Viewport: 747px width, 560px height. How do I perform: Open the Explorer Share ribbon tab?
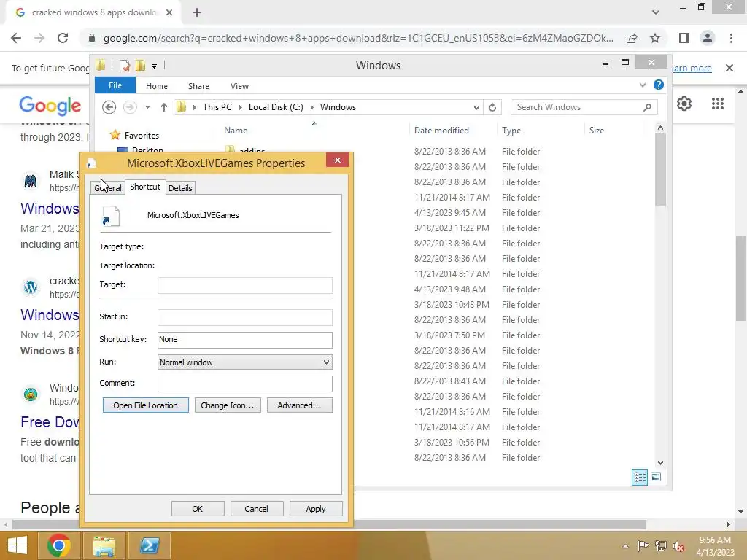point(198,86)
